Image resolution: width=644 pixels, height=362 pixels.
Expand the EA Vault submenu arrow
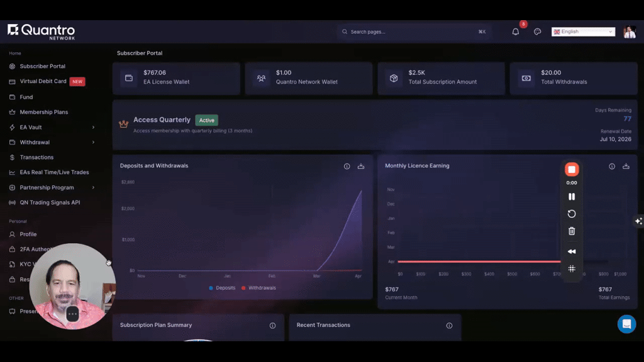(93, 127)
